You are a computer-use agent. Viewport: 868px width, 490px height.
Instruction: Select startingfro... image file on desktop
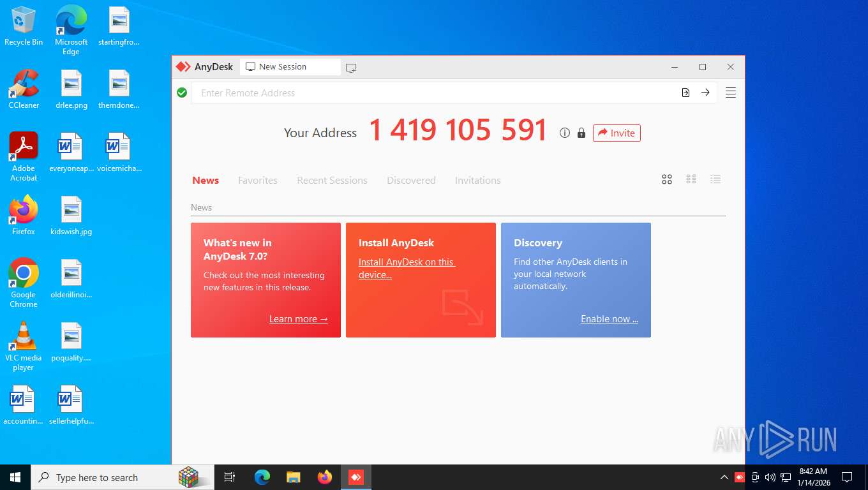(x=119, y=26)
